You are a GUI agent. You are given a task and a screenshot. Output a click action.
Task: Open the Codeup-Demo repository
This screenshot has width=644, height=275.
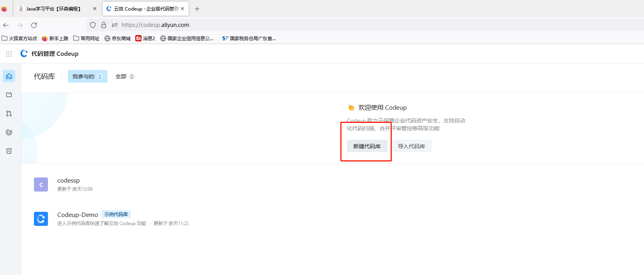[x=78, y=215]
